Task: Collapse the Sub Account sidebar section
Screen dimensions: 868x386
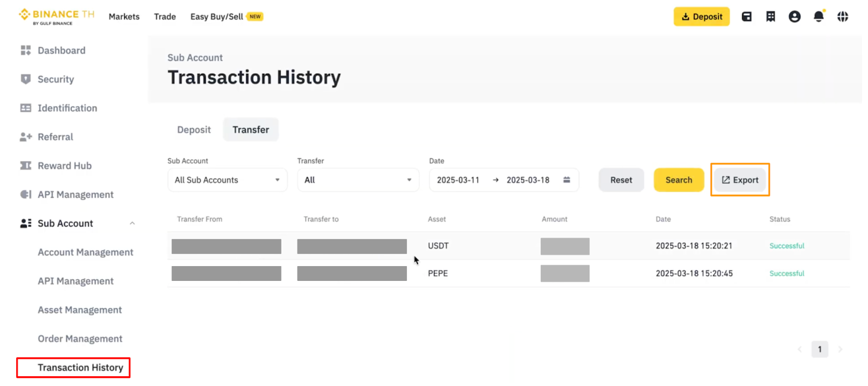Action: click(x=132, y=223)
